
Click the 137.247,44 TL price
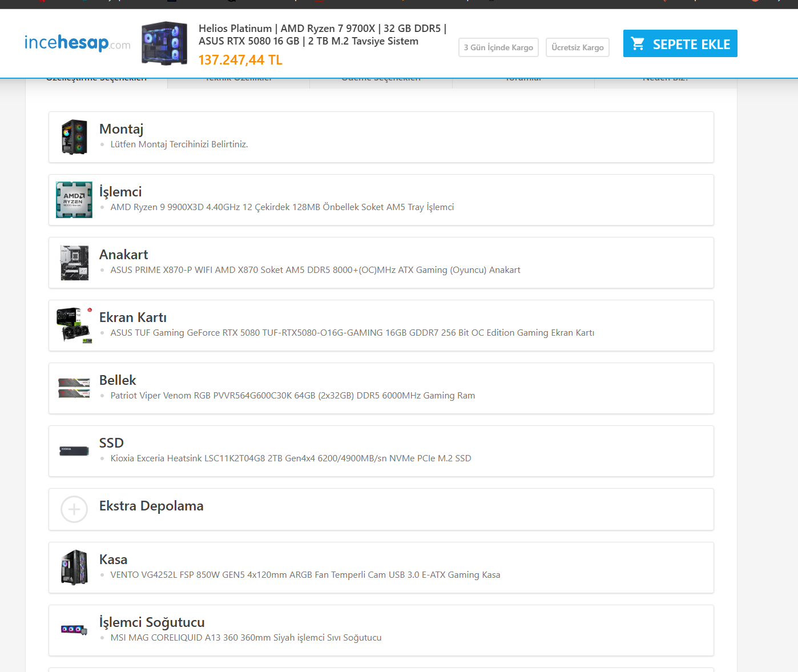[240, 60]
